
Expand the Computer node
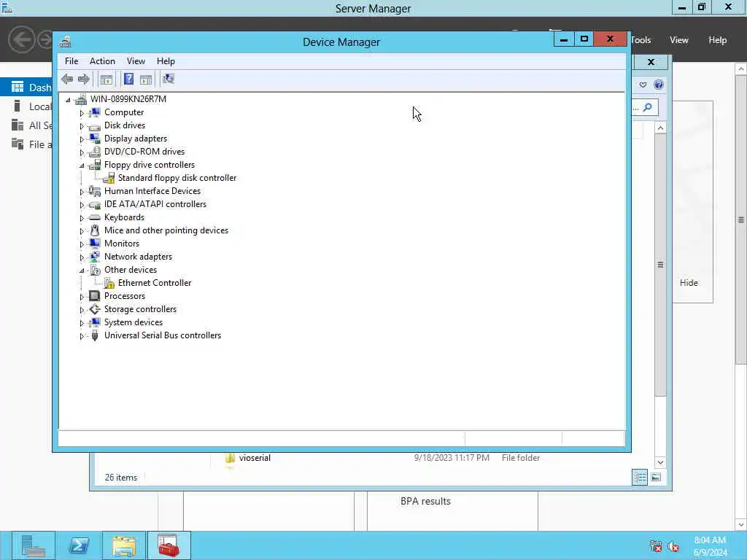82,113
